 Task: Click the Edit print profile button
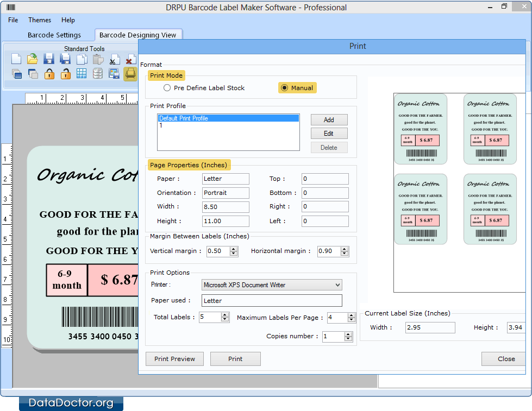[329, 133]
